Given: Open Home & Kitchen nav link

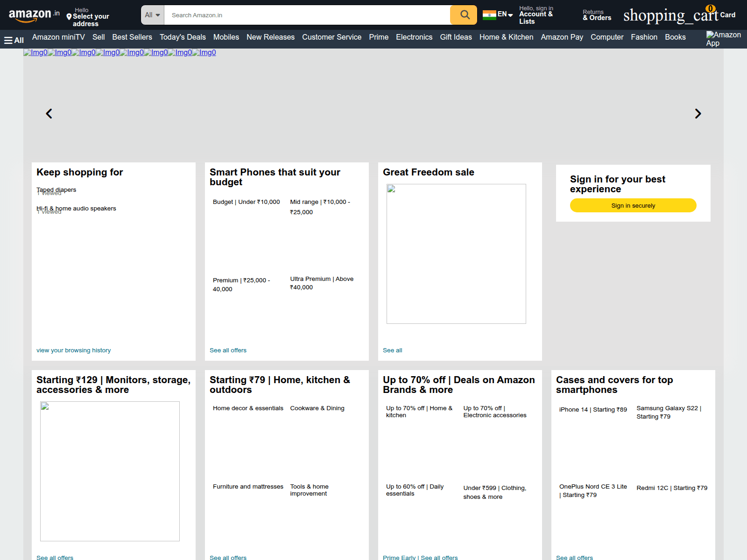Looking at the screenshot, I should pos(506,37).
